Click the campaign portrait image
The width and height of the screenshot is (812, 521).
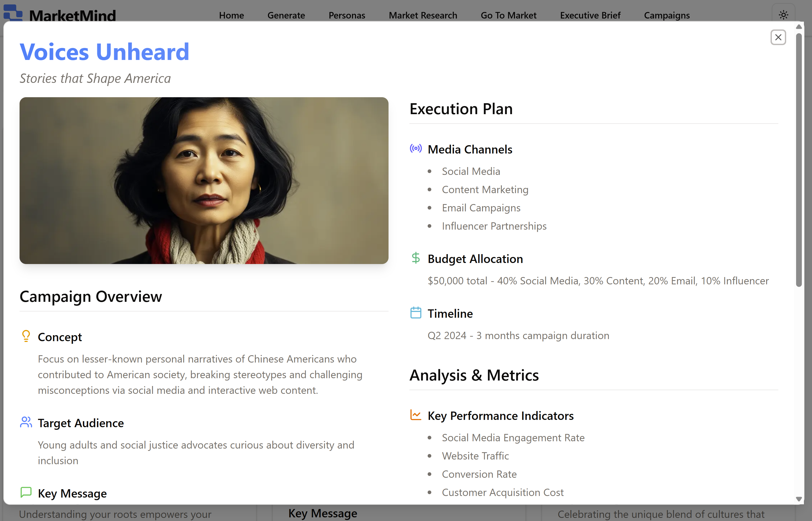204,181
